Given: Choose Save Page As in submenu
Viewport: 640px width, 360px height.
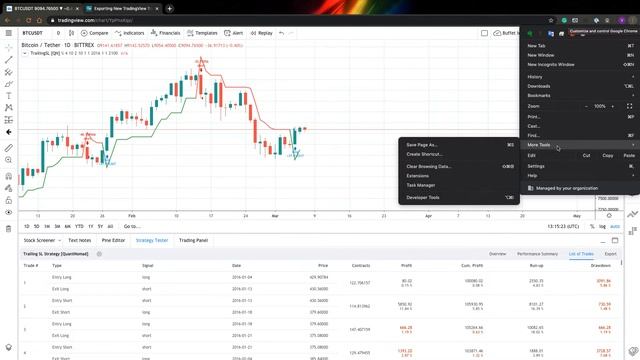Looking at the screenshot, I should click(x=459, y=145).
